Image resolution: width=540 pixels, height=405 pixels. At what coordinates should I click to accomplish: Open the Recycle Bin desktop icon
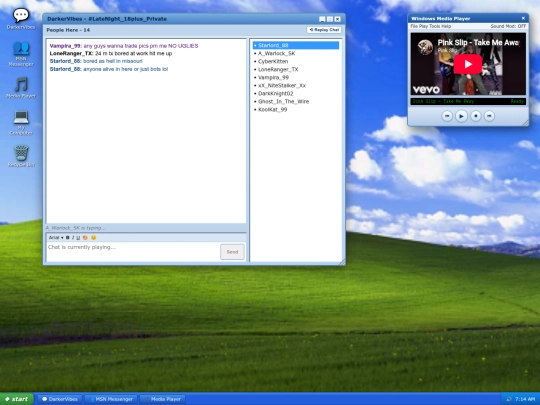tap(21, 156)
